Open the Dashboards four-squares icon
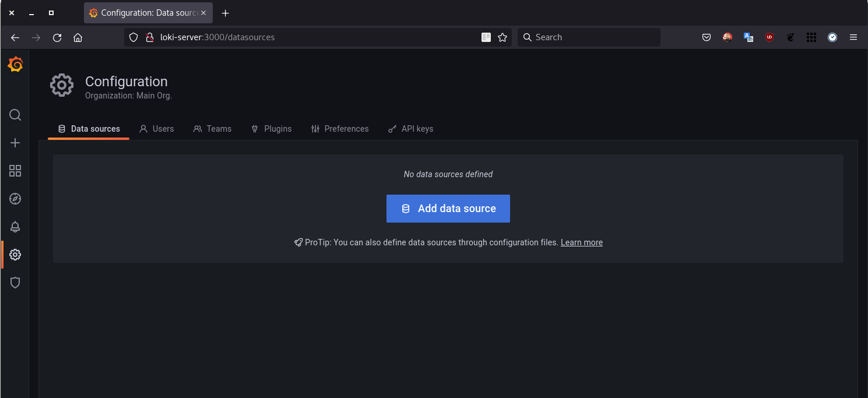This screenshot has height=398, width=868. click(x=15, y=171)
